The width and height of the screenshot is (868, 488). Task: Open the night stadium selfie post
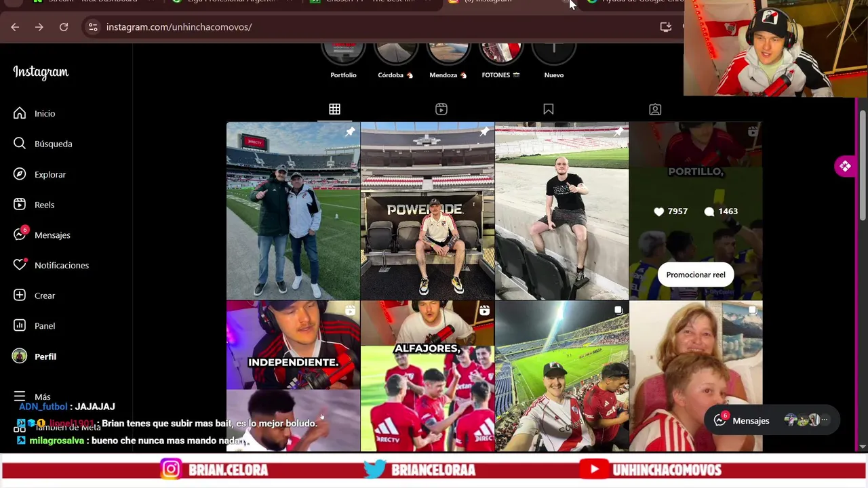coord(561,376)
